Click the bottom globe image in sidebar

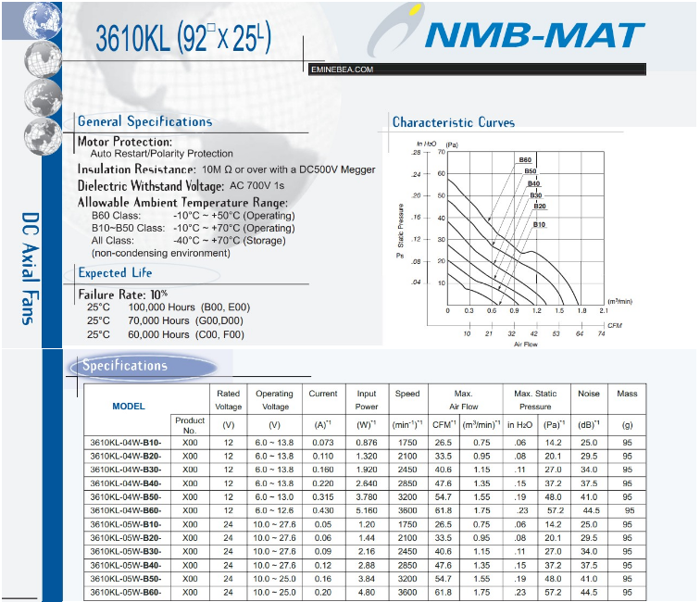(43, 136)
